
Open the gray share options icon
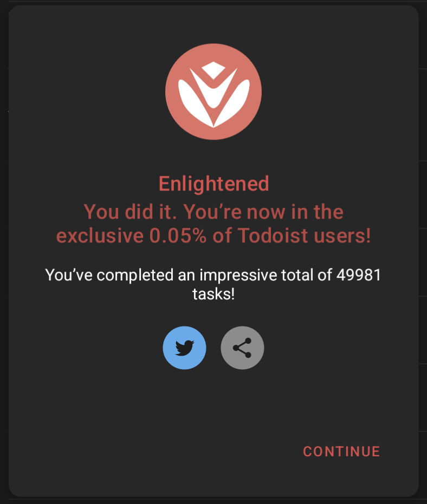tap(242, 348)
